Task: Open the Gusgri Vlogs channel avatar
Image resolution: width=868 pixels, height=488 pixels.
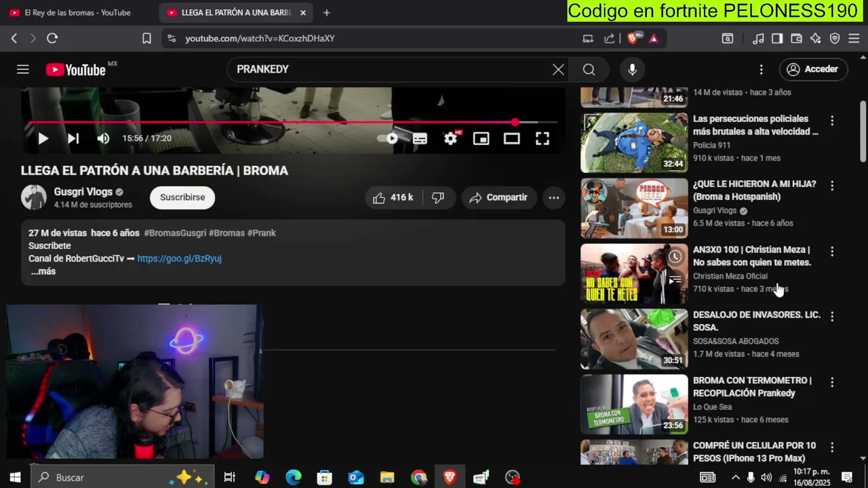Action: click(x=34, y=197)
